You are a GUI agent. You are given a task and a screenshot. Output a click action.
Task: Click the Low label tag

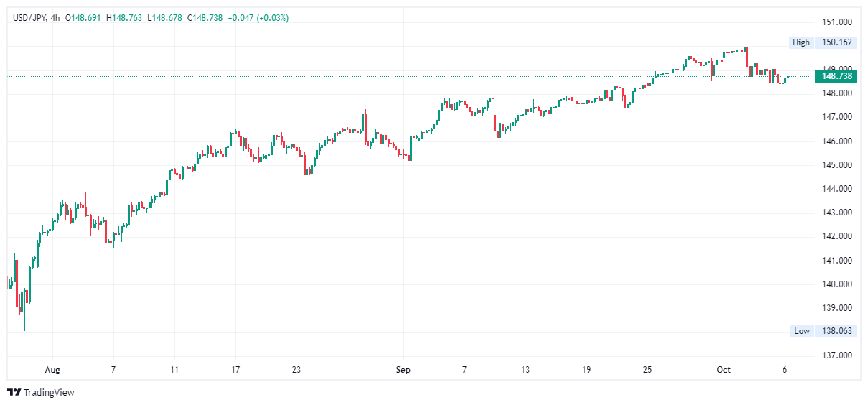click(x=802, y=331)
